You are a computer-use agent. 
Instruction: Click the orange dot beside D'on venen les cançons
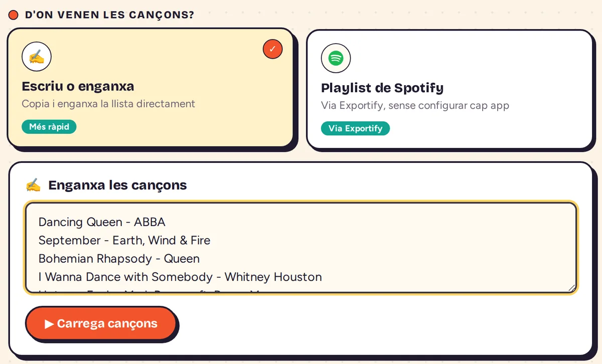[14, 15]
